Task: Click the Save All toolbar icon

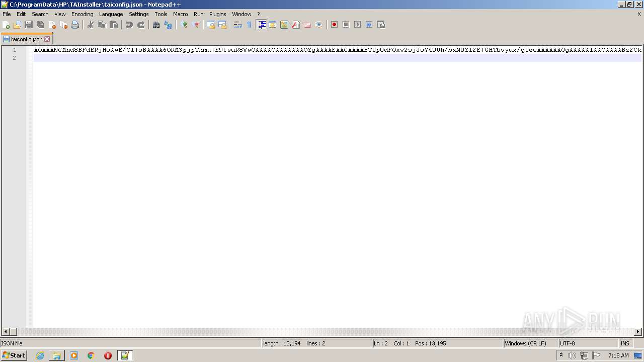Action: [40, 25]
